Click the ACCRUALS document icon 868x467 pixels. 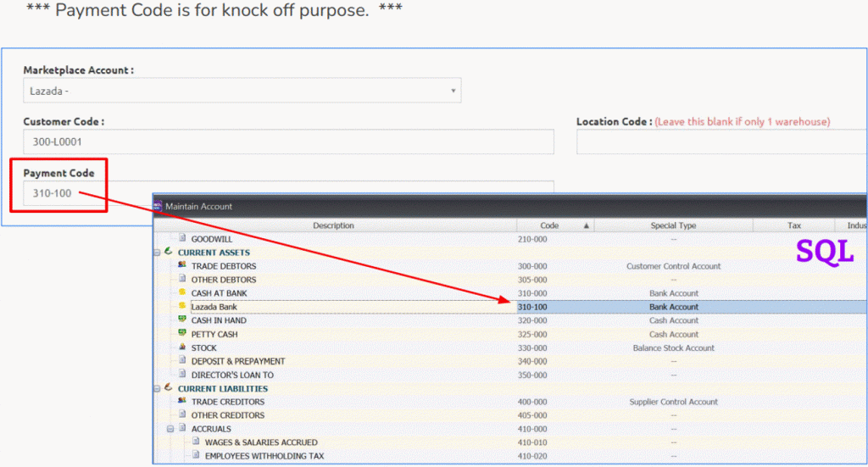point(182,428)
